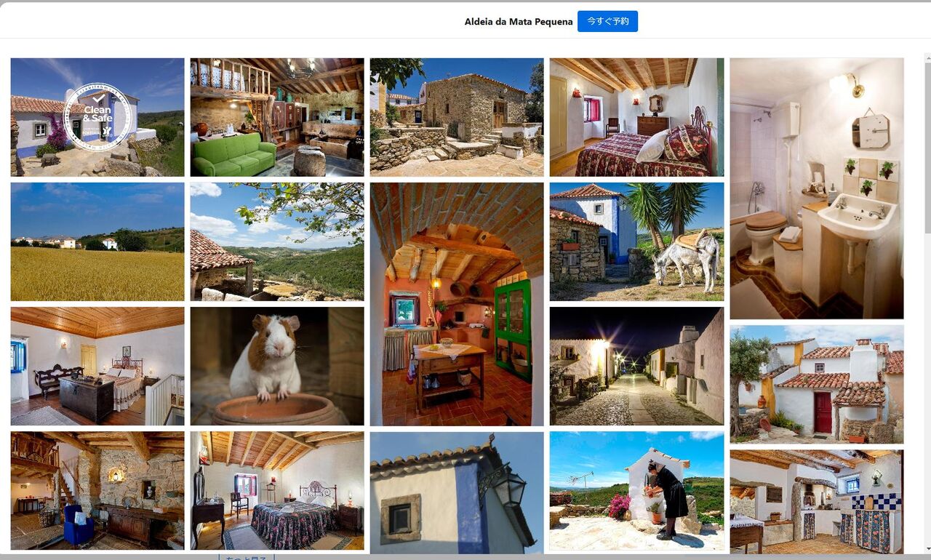View the stone wall room with blue armchair
The width and height of the screenshot is (931, 560).
(x=97, y=491)
